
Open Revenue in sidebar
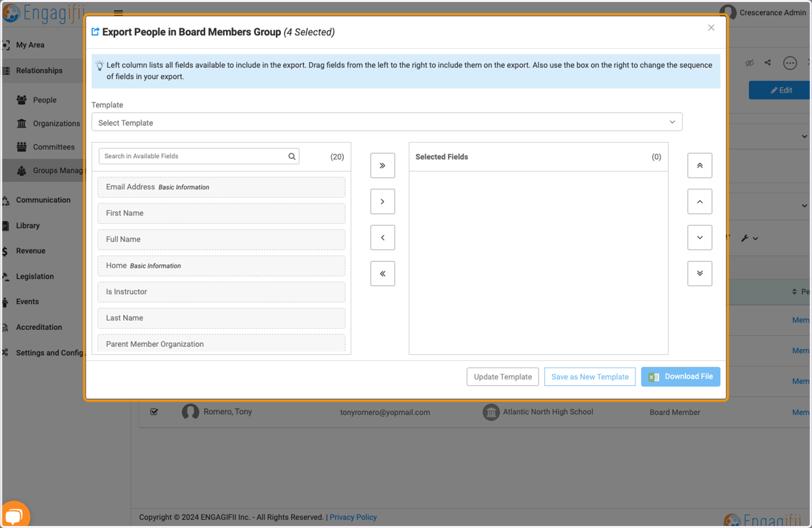point(30,251)
